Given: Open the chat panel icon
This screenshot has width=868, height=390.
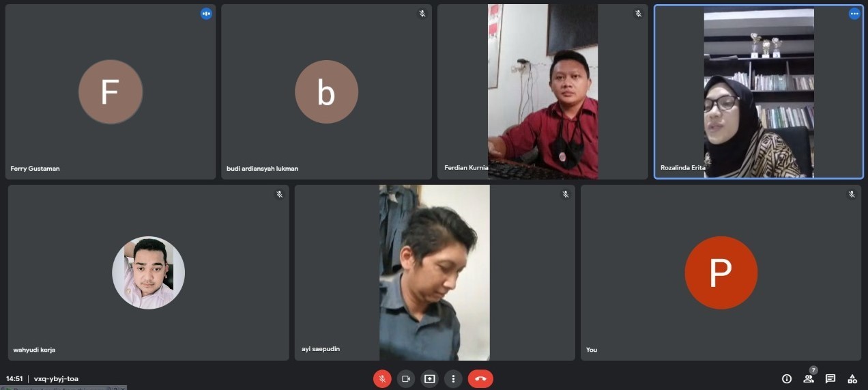Looking at the screenshot, I should point(830,378).
